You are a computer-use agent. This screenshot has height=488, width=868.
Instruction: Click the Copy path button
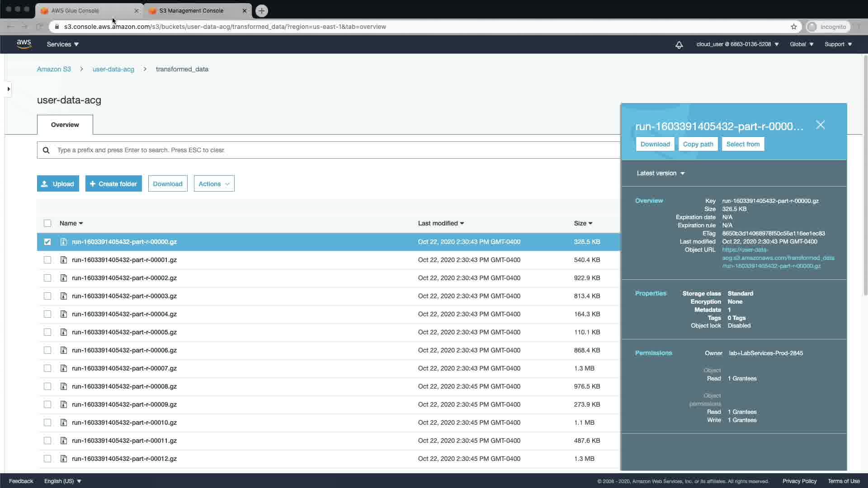point(698,144)
